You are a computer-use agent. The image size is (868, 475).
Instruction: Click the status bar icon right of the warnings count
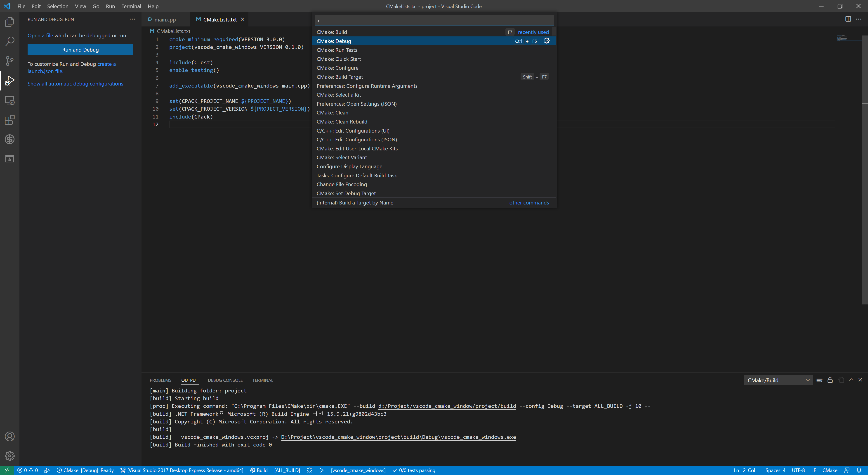tap(47, 470)
